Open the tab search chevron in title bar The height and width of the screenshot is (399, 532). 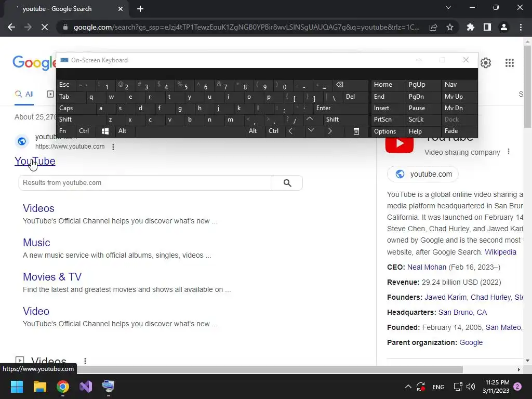click(448, 7)
